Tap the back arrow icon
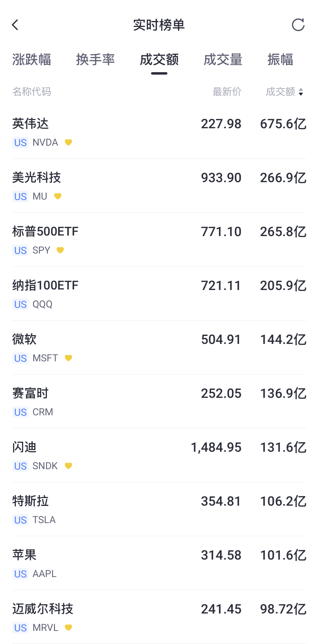The width and height of the screenshot is (319, 644). pos(15,25)
